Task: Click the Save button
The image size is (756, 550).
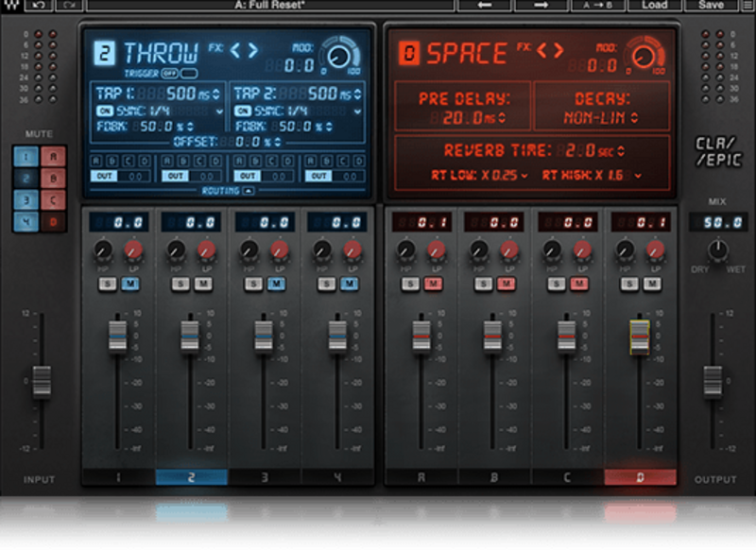Action: 711,6
